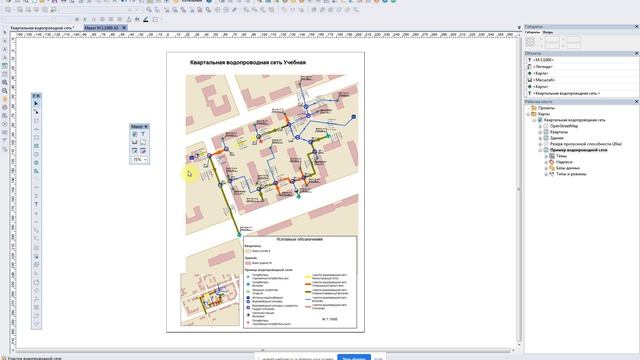Expand the Здания layer node
The width and height of the screenshot is (640, 360).
click(x=540, y=138)
